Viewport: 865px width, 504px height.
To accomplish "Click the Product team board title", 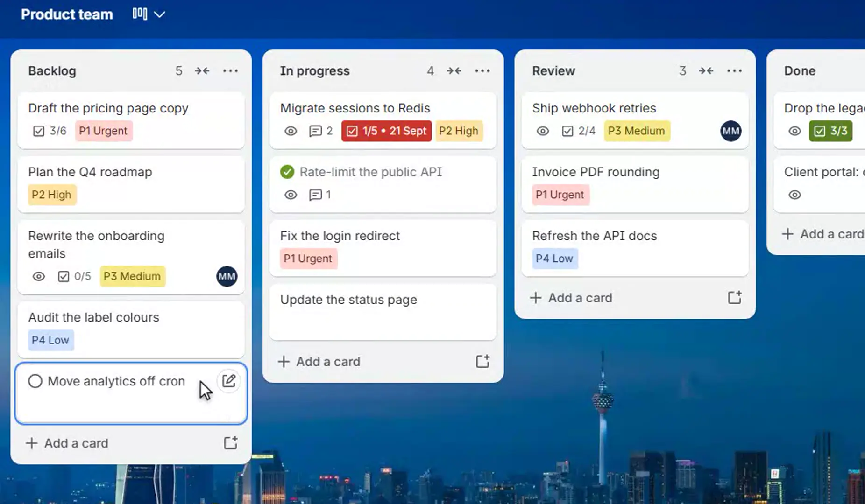I will 67,14.
